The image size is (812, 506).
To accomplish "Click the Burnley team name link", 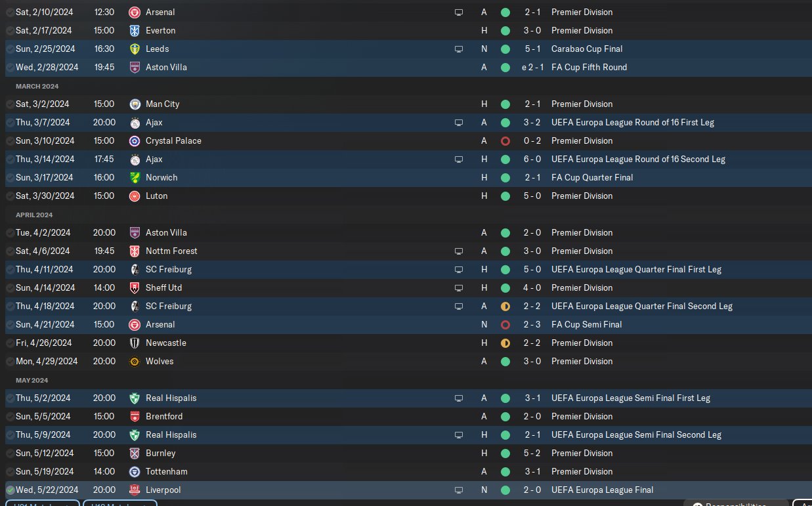I will (x=161, y=453).
